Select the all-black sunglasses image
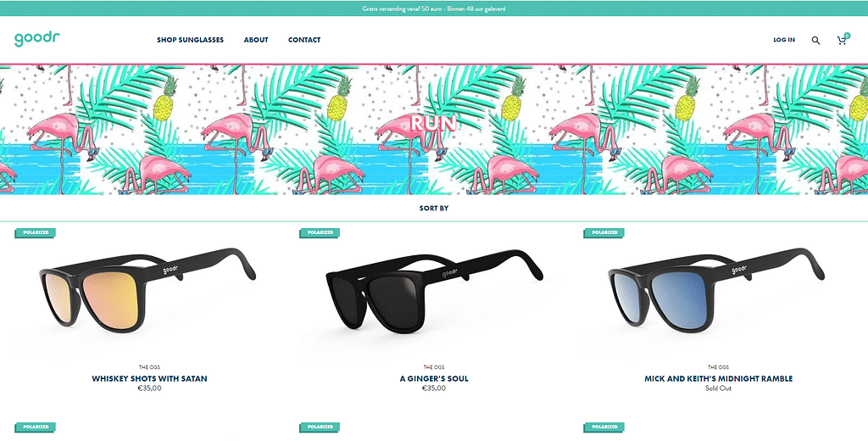The width and height of the screenshot is (868, 441). (x=434, y=291)
